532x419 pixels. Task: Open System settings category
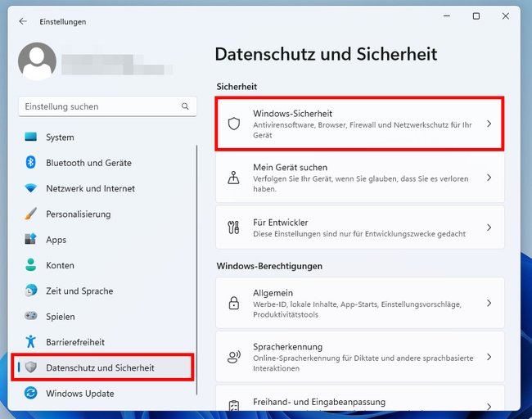103,137
